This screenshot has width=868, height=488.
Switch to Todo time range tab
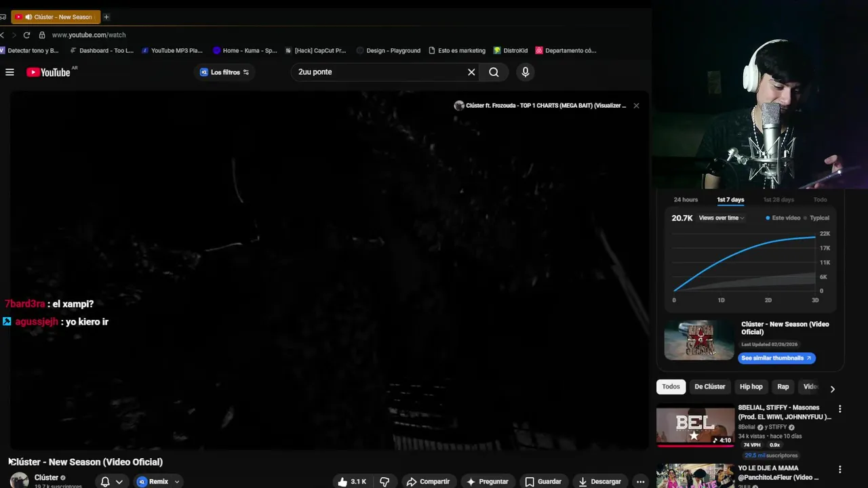(x=820, y=199)
